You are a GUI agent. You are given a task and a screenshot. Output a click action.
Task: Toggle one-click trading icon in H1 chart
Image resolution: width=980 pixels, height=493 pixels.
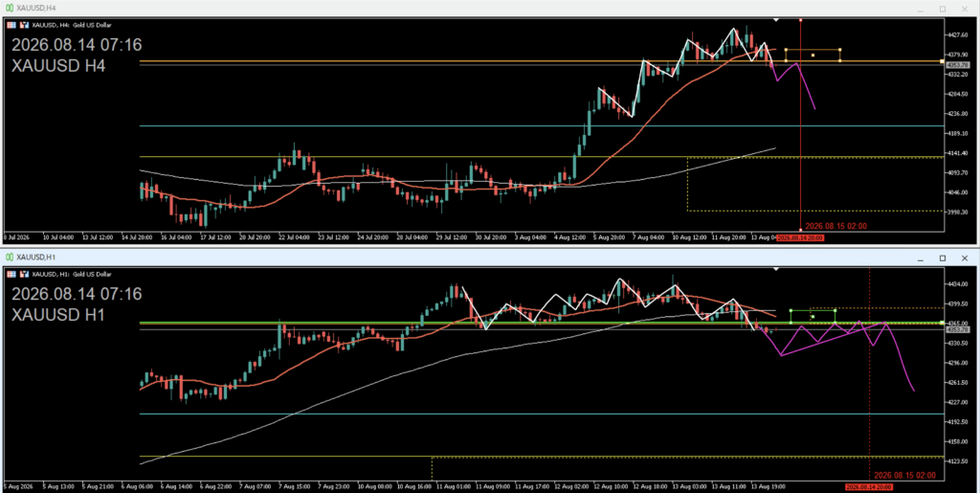pos(24,273)
